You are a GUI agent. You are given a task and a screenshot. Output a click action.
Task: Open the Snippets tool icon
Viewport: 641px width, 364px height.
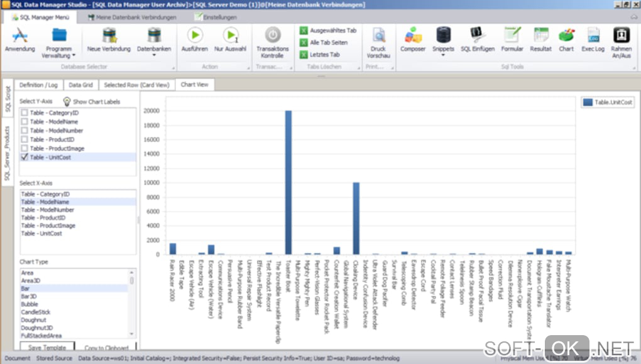(x=444, y=35)
